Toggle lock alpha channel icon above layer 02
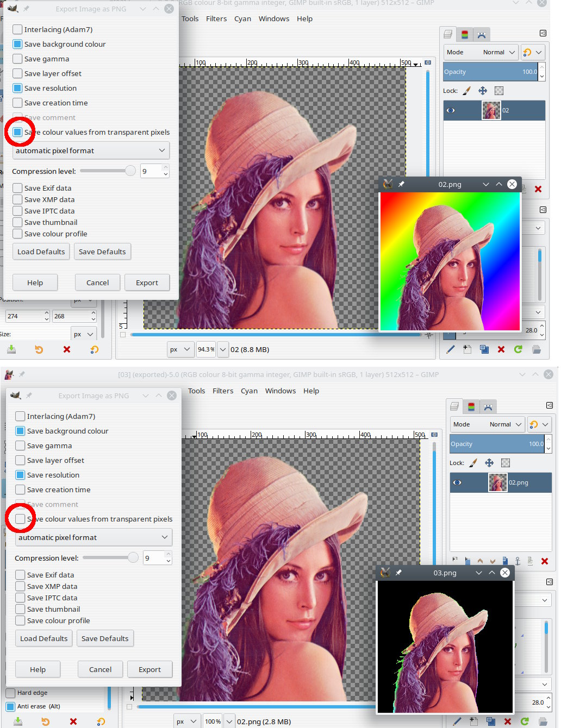Image resolution: width=561 pixels, height=728 pixels. click(x=499, y=91)
